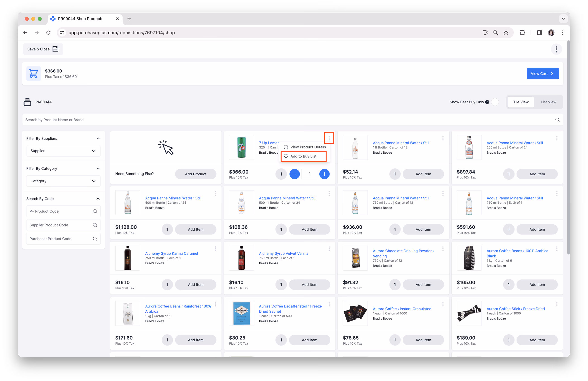Click the Search by Product Name field
Viewport: 588px width, 381px height.
[292, 120]
